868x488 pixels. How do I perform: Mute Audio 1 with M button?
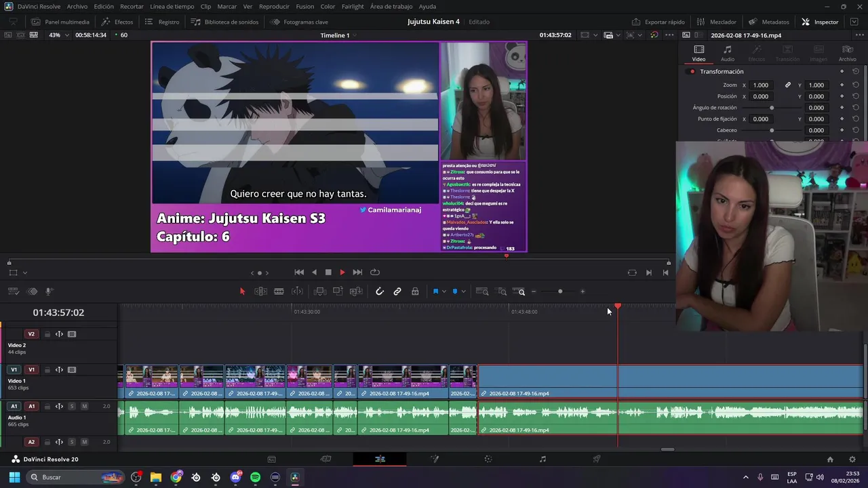[x=84, y=406]
